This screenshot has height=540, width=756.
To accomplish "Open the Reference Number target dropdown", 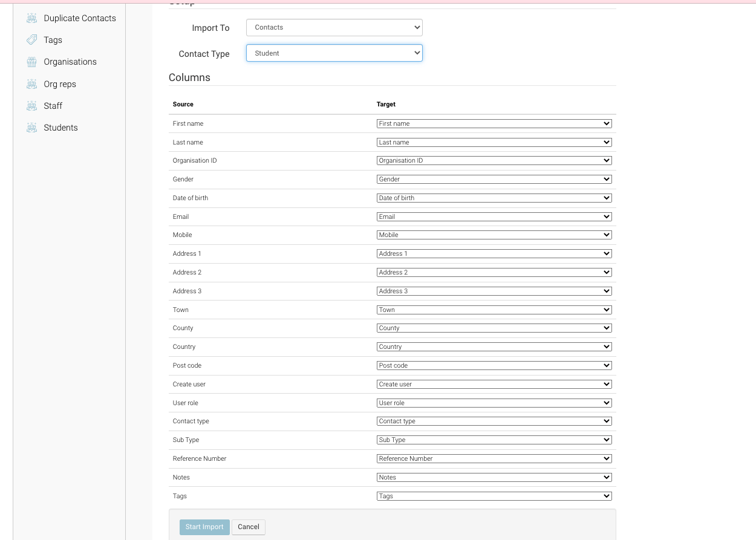I will coord(494,458).
